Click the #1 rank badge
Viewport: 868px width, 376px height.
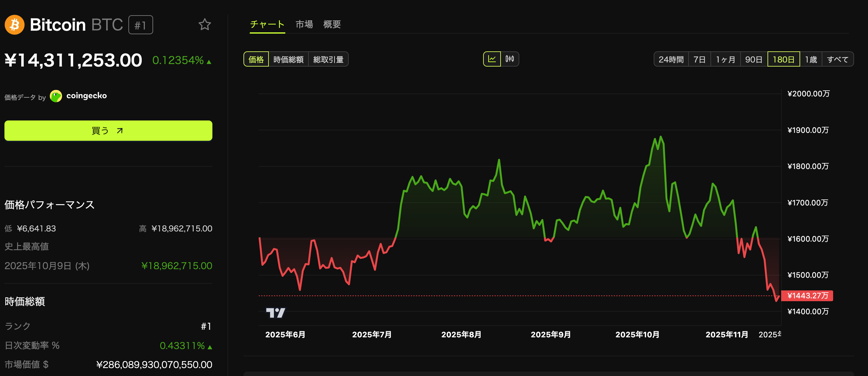(x=140, y=25)
